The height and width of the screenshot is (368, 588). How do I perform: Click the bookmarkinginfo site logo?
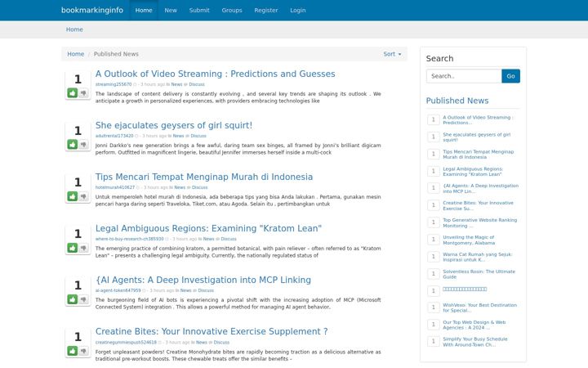click(x=92, y=10)
